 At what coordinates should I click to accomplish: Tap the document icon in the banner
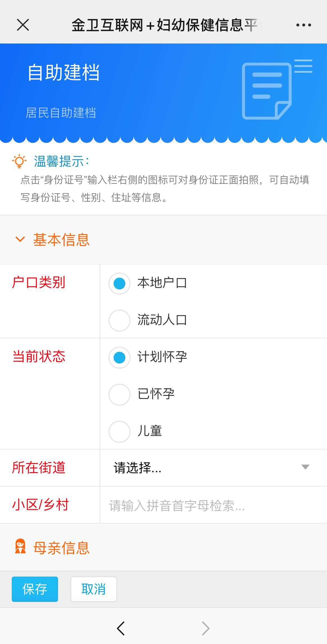click(x=266, y=91)
